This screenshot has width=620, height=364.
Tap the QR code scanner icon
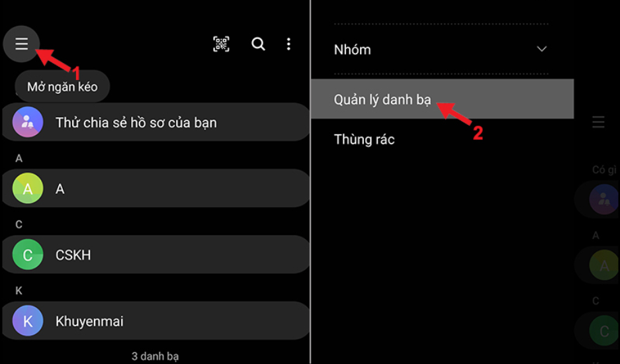[x=222, y=44]
